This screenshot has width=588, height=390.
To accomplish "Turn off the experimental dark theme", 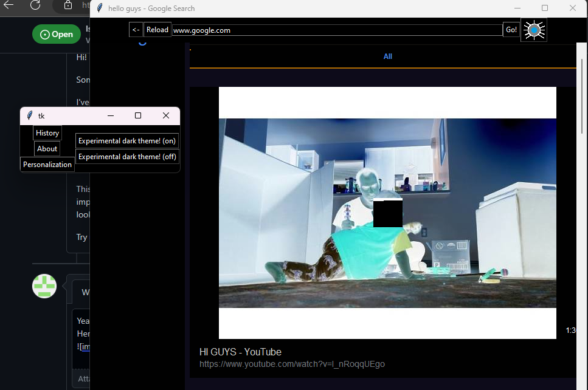I will (x=127, y=156).
